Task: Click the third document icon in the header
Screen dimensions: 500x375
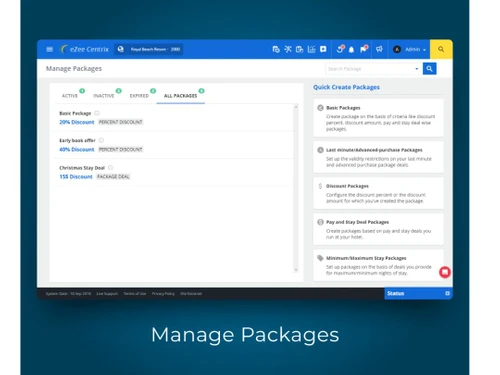Action: coord(299,49)
